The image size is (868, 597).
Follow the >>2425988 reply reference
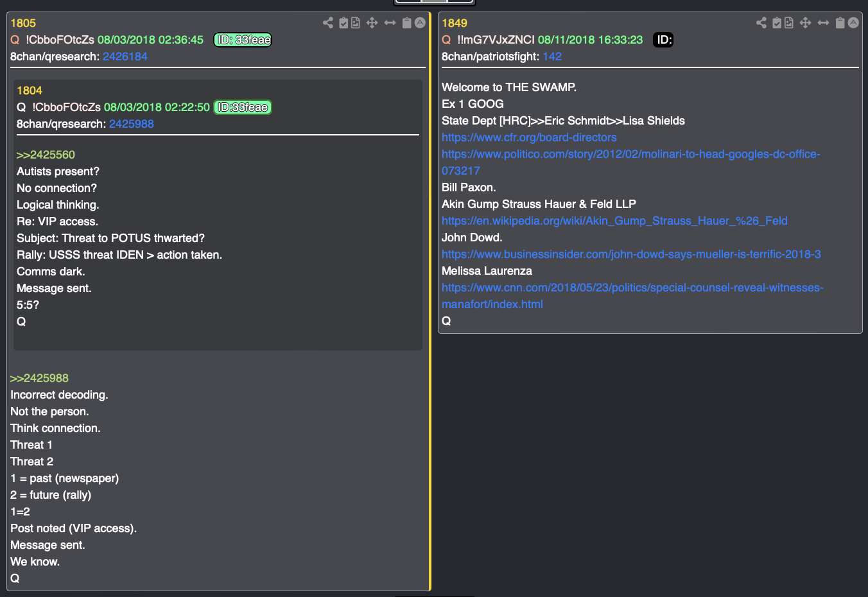point(39,378)
